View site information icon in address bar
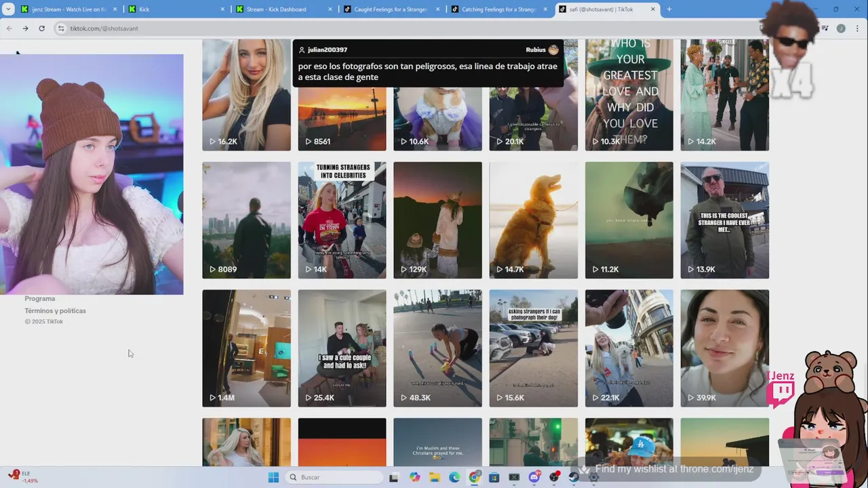This screenshot has height=488, width=868. pos(61,28)
